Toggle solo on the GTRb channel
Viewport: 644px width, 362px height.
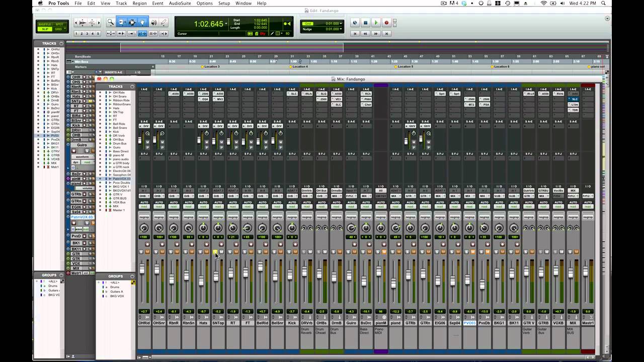pyautogui.click(x=408, y=251)
